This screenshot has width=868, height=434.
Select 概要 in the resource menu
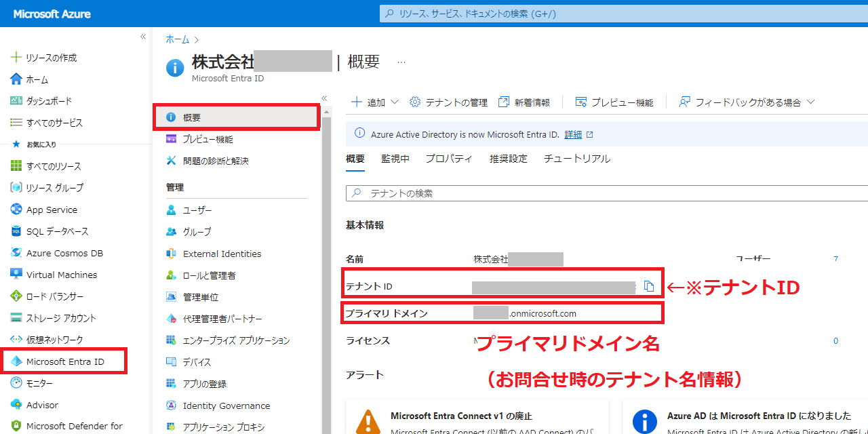[x=237, y=117]
